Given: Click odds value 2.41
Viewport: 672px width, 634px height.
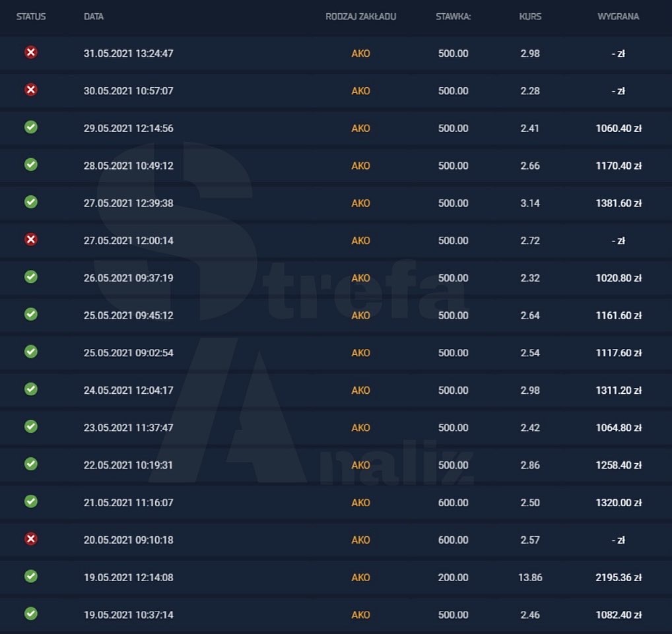Looking at the screenshot, I should [x=530, y=128].
